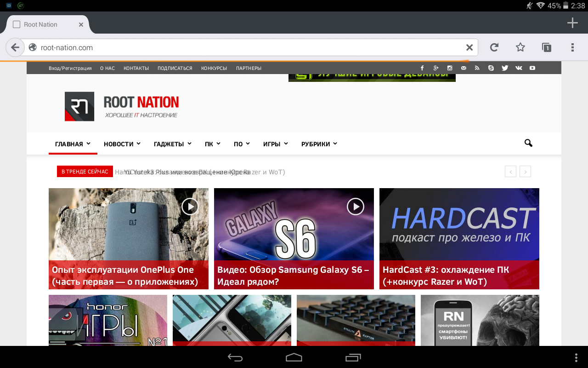Tap the battery icon in the status bar

(x=565, y=6)
